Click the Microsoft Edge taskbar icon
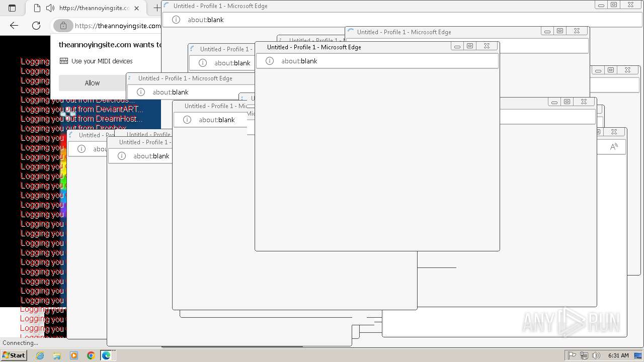644x362 pixels. (106, 355)
